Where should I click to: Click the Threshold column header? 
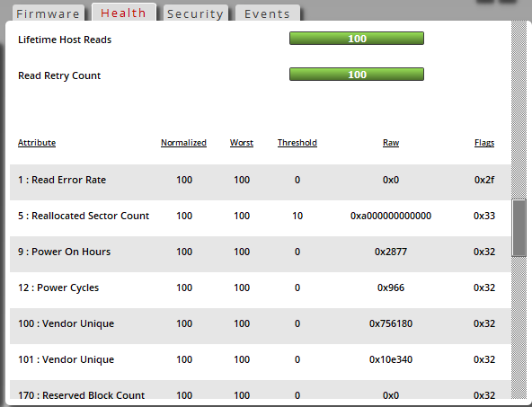click(x=297, y=143)
